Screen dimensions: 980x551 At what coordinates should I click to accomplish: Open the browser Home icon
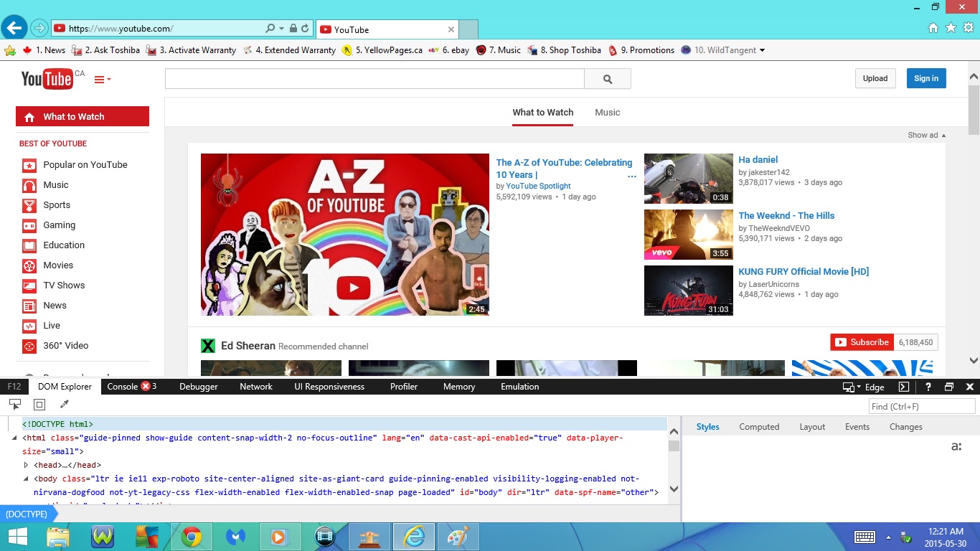[933, 28]
